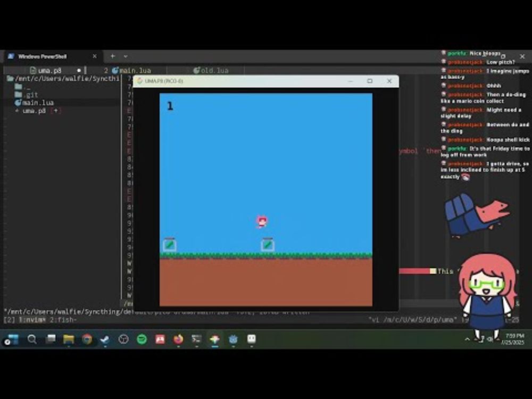Collapse the /mnt/c/Users/walfie root folder
This screenshot has width=532, height=399.
(63, 79)
